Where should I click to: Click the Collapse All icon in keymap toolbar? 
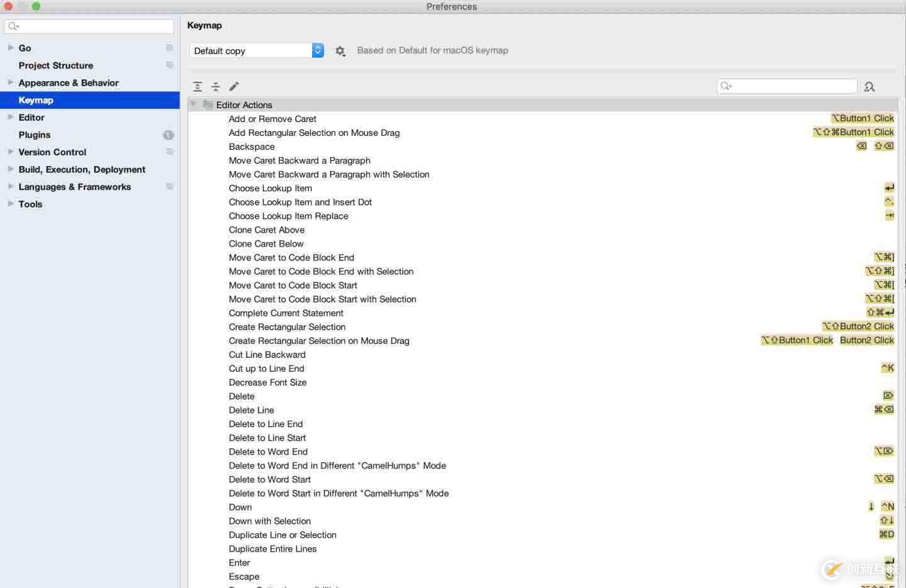(216, 86)
